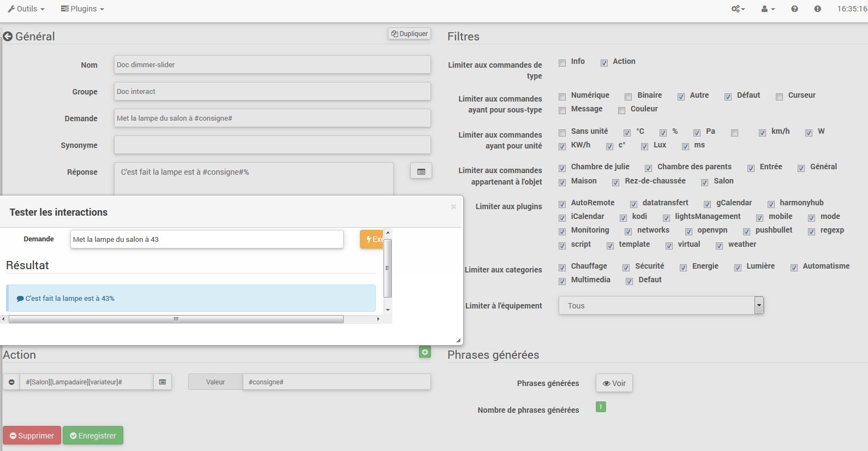Screen dimensions: 868x451
Task: Remove the action using the minus icon
Action: click(x=11, y=382)
